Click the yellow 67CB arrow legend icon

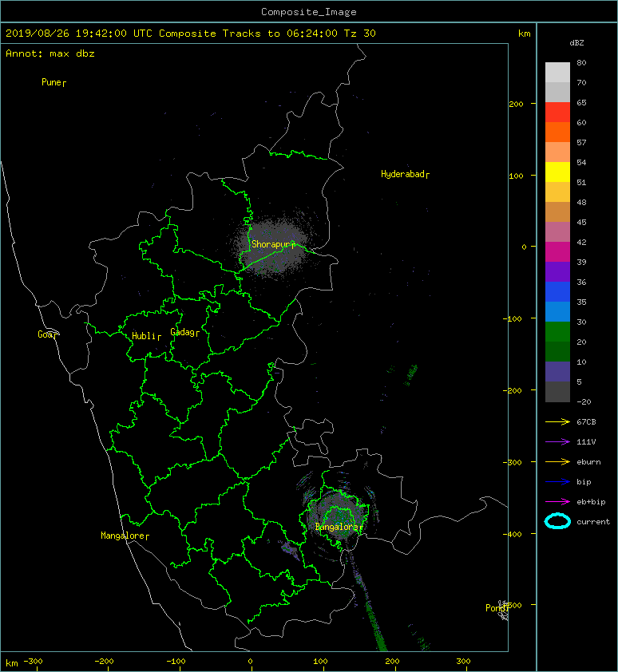click(557, 421)
